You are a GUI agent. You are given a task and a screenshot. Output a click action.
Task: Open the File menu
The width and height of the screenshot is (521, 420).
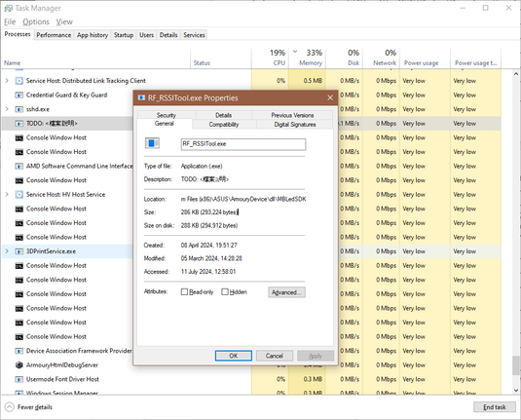pos(10,22)
